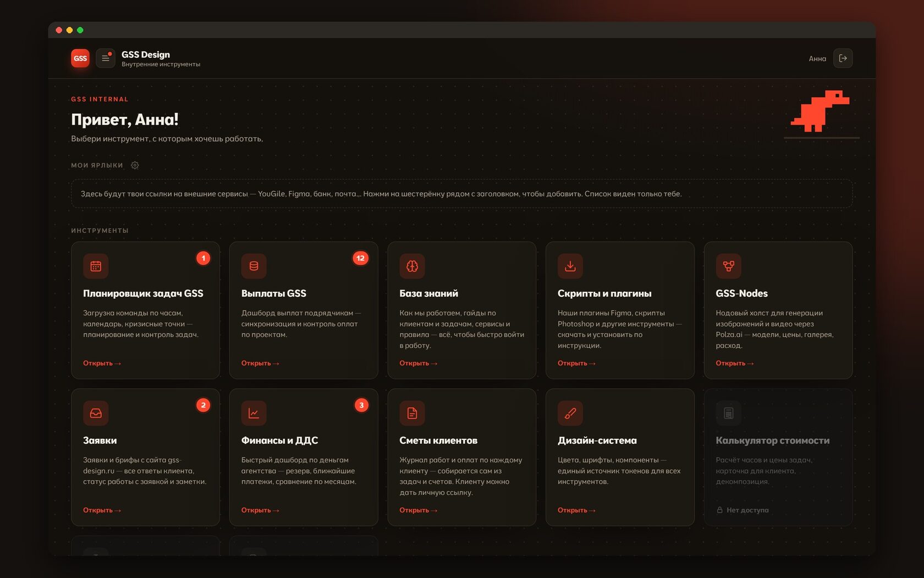This screenshot has width=924, height=578.
Task: Click the База знаний card title
Action: point(428,293)
